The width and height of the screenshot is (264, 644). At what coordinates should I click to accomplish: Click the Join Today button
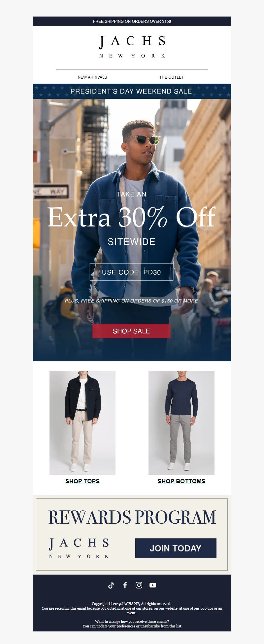176,548
